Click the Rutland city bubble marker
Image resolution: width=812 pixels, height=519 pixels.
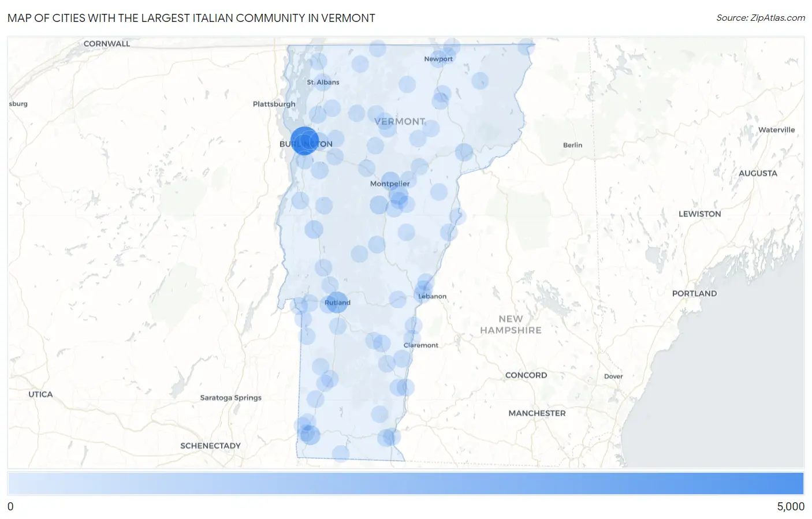337,302
